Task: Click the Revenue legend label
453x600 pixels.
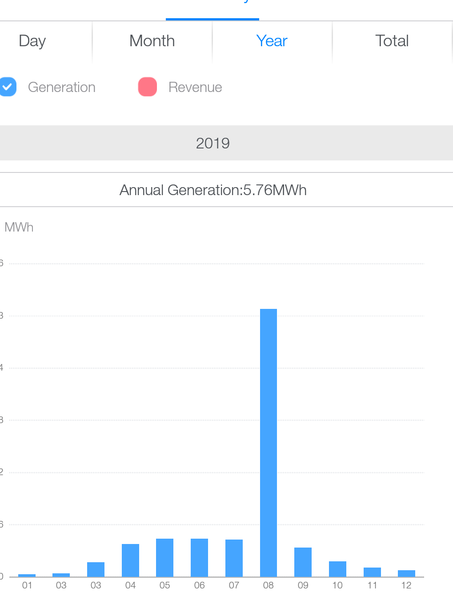Action: pos(195,87)
